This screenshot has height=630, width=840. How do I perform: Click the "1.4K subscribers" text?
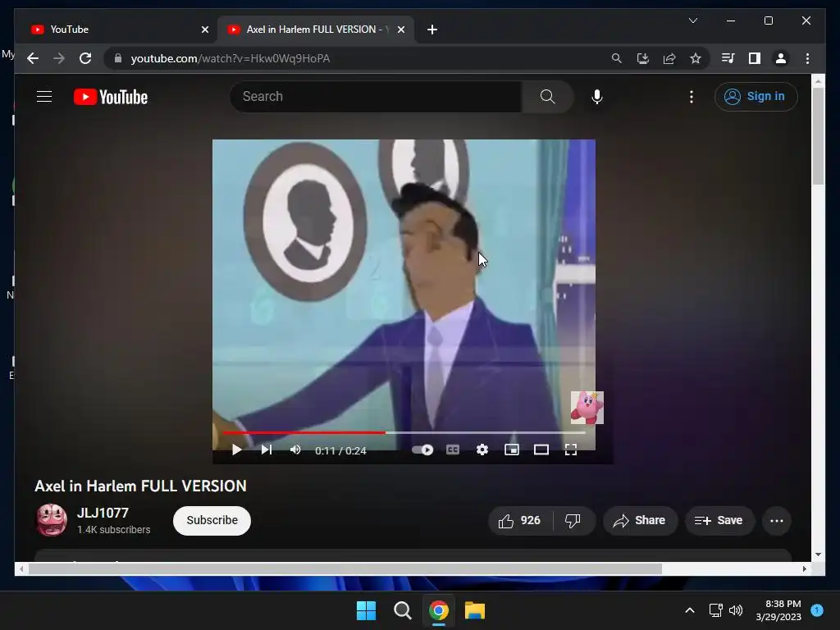(113, 530)
